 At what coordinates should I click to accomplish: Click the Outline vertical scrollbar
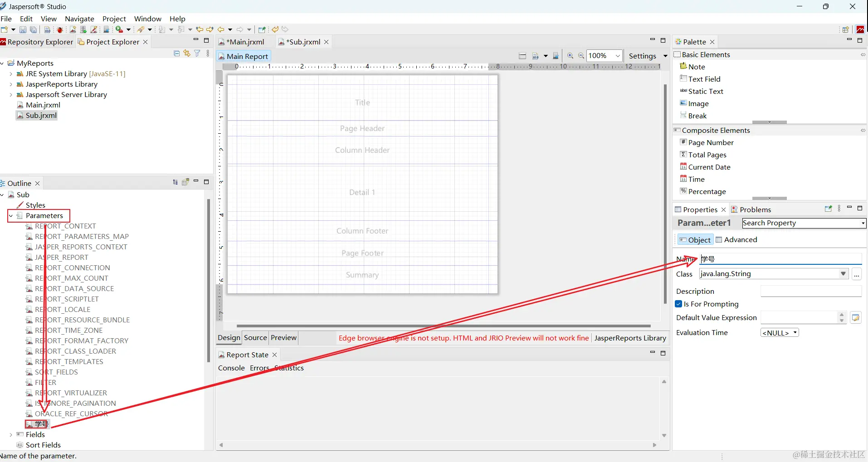point(208,280)
